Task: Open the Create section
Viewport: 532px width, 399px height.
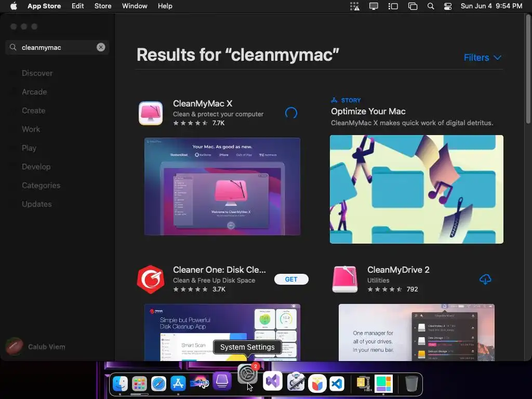Action: pyautogui.click(x=34, y=111)
